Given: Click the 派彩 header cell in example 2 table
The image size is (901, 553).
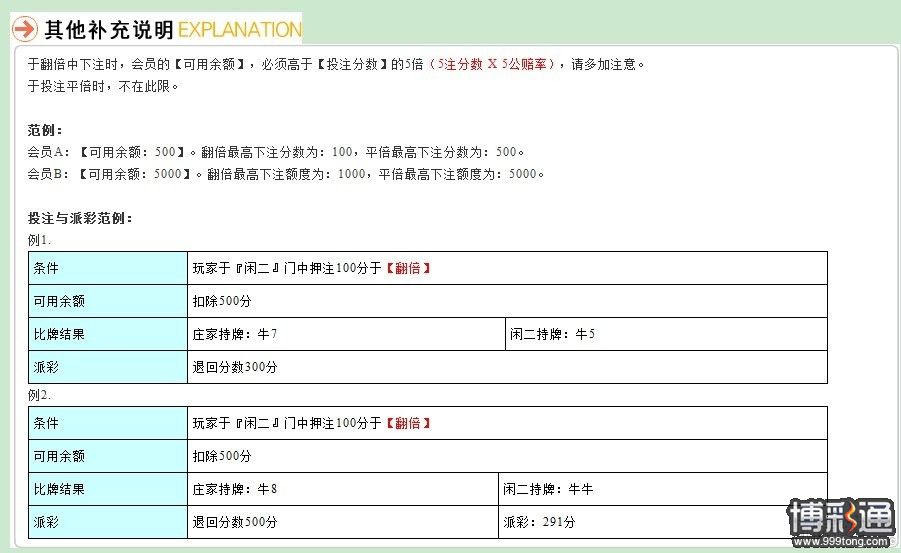Looking at the screenshot, I should pyautogui.click(x=108, y=522).
